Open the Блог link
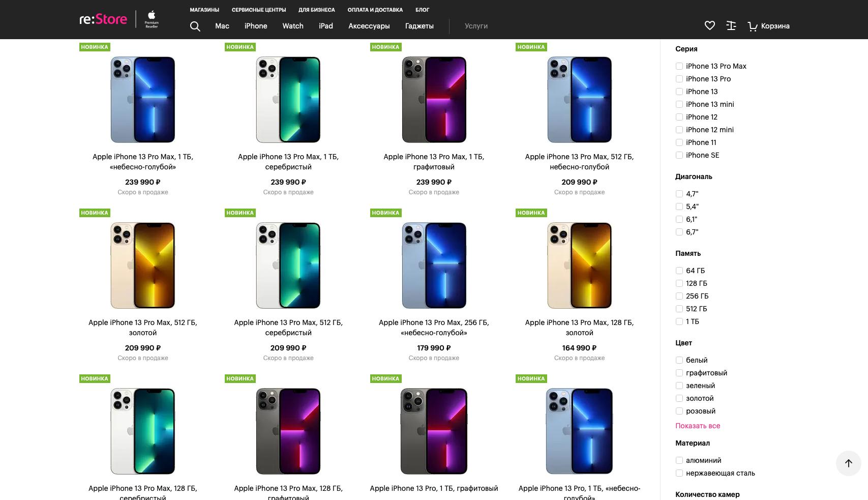The width and height of the screenshot is (868, 500). click(422, 10)
